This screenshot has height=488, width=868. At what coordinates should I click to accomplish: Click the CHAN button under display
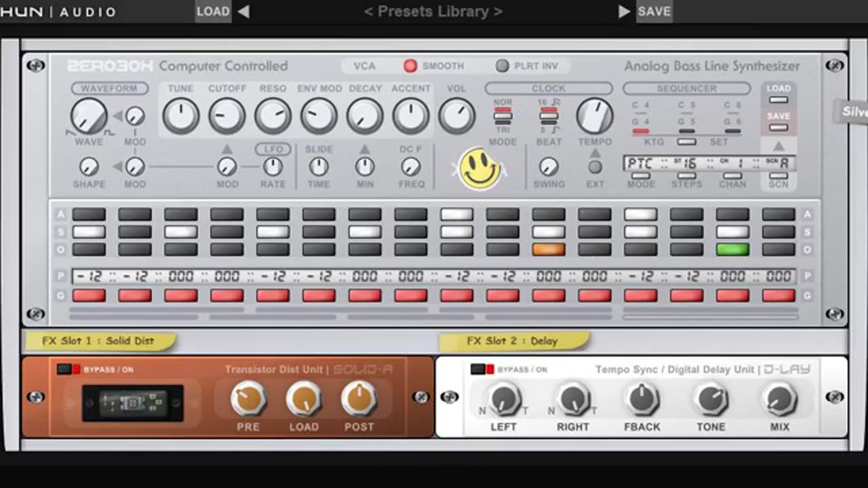732,176
